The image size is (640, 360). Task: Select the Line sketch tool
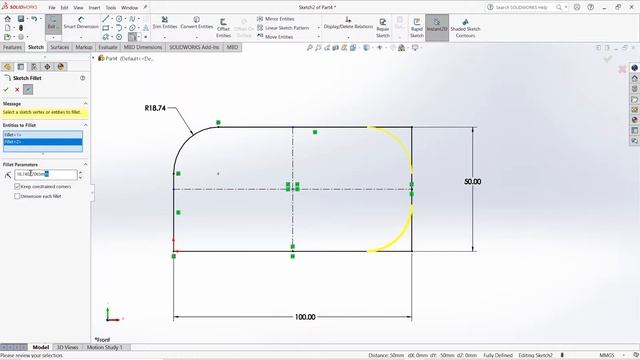click(106, 19)
